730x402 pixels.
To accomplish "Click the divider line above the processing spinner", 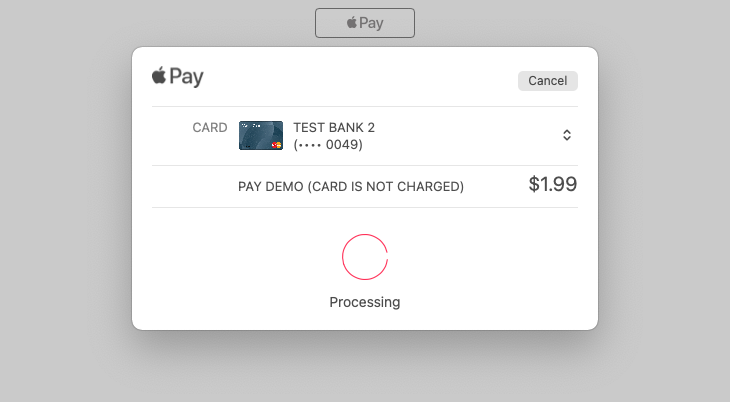I will pyautogui.click(x=365, y=208).
